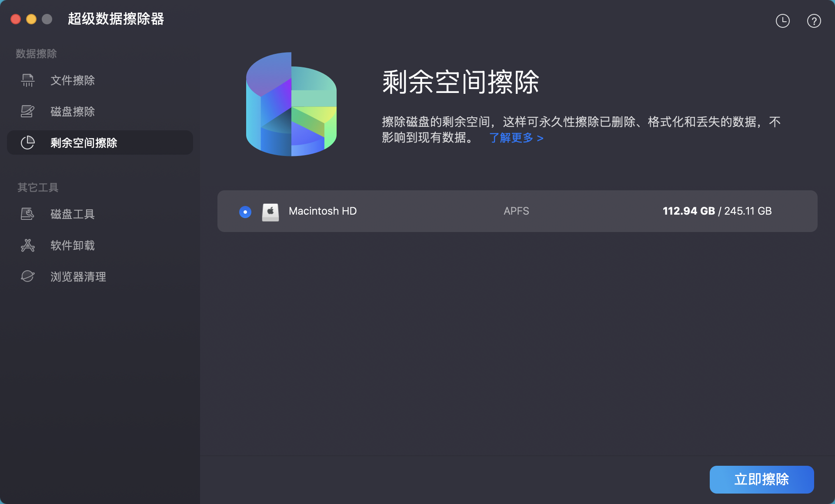This screenshot has height=504, width=835.
Task: Click the 磁盘擦除 (disk erase) icon
Action: (x=27, y=111)
